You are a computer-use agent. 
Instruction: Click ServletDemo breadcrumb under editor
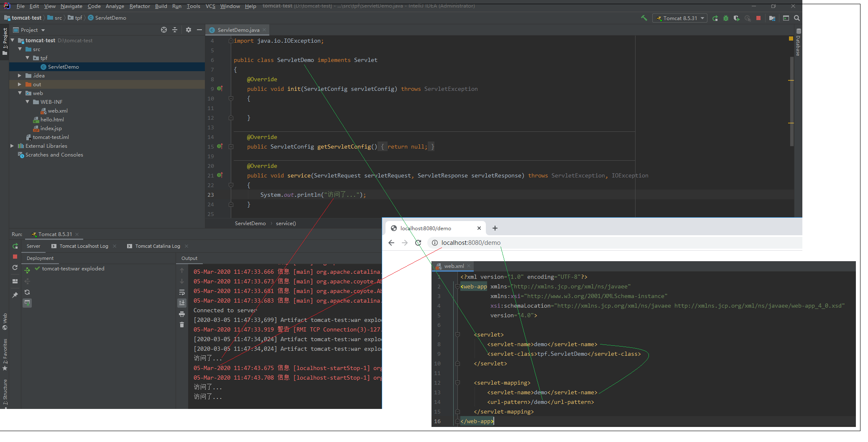(x=250, y=223)
